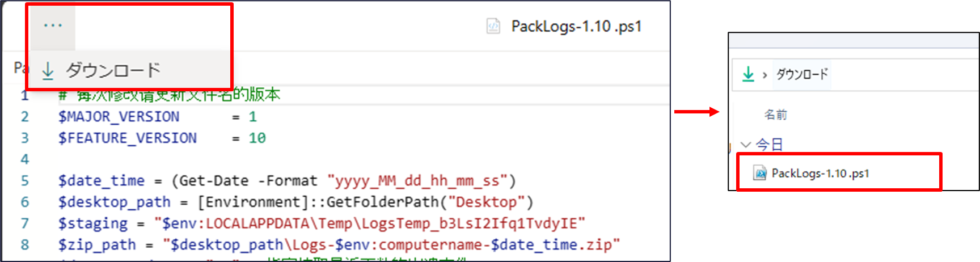Click line number 2 in the code gutter
Screen dimensions: 980x262
[x=25, y=117]
